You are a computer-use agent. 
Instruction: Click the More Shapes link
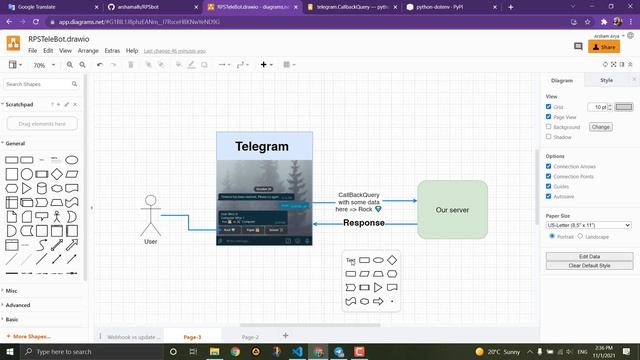tap(29, 336)
